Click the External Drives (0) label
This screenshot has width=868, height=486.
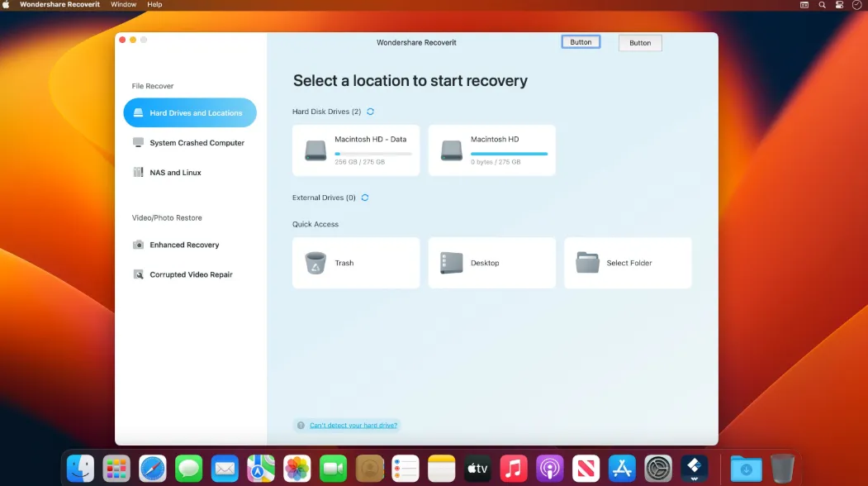324,198
